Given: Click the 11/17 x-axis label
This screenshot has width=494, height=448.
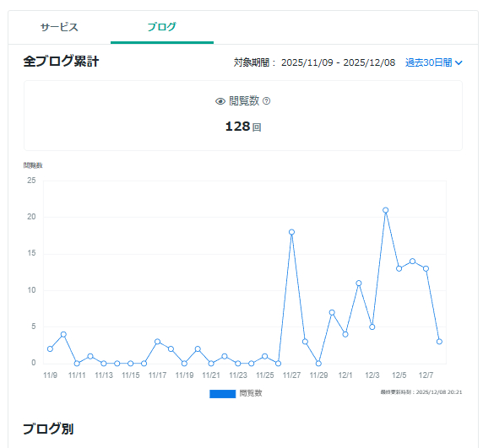Looking at the screenshot, I should coord(157,375).
